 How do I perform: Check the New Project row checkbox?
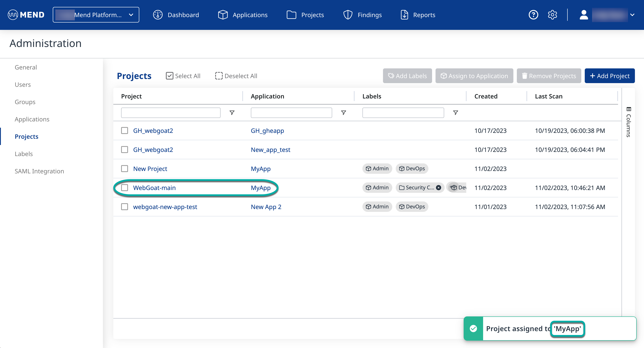pyautogui.click(x=125, y=169)
